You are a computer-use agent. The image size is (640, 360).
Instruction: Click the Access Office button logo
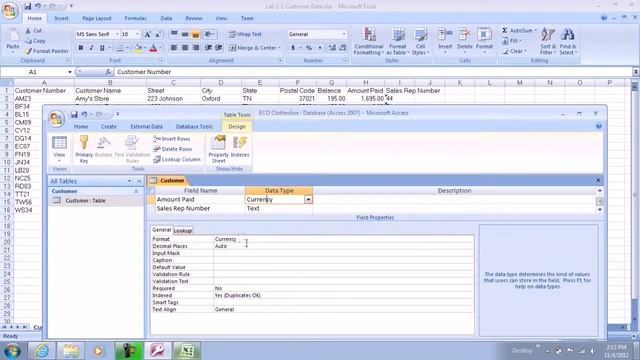click(x=56, y=119)
